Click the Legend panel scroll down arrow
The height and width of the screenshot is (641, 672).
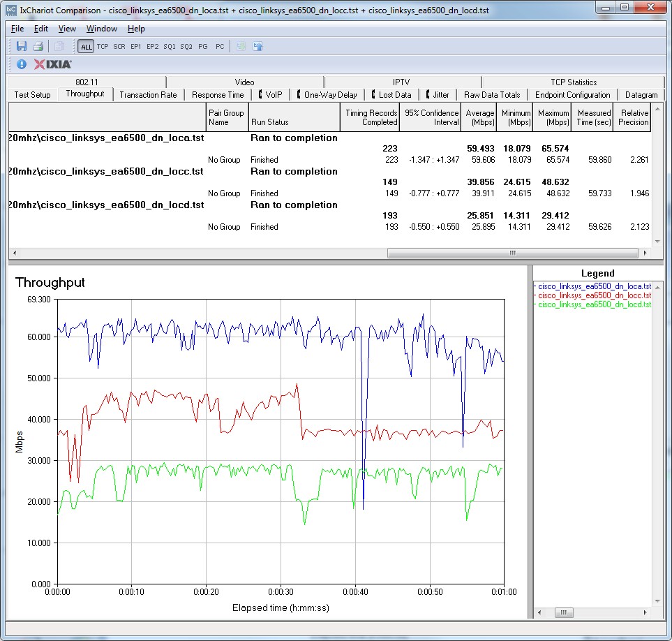pyautogui.click(x=657, y=601)
